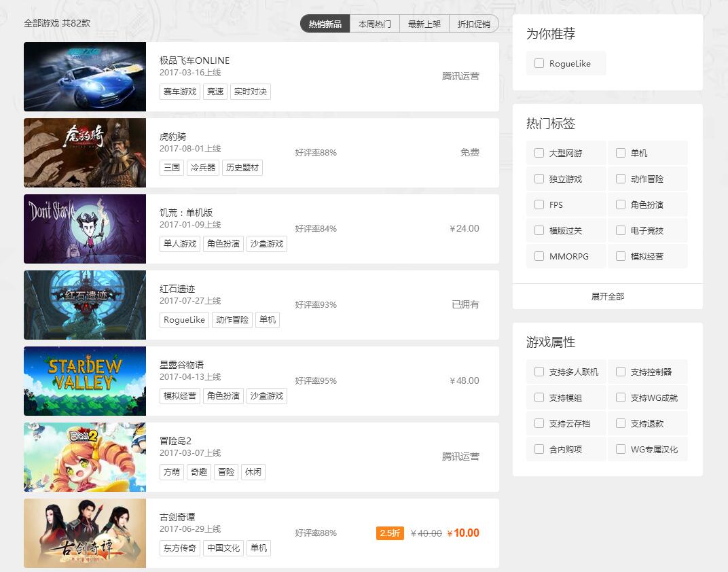Enable the 支持多人联机 attribute filter
Screen dimensions: 728x572
click(x=539, y=372)
